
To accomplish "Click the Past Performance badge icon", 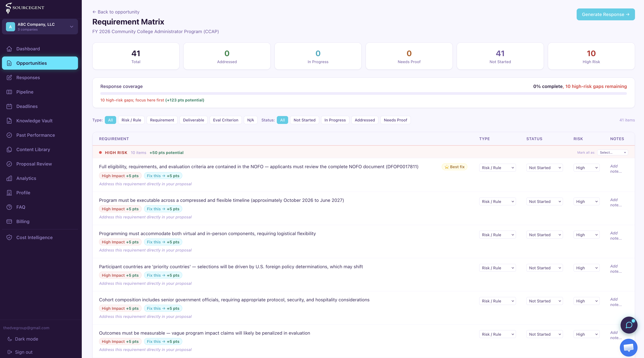I will 9,135.
